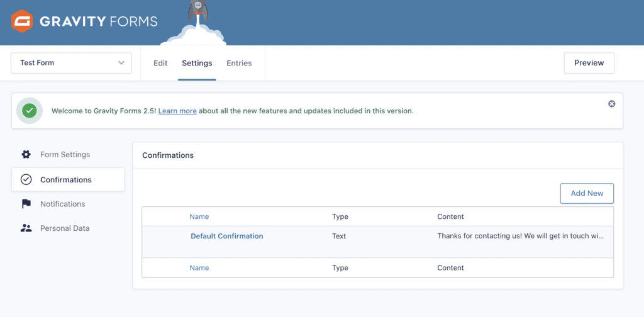Click the green success checkmark icon
The height and width of the screenshot is (317, 644).
click(29, 111)
